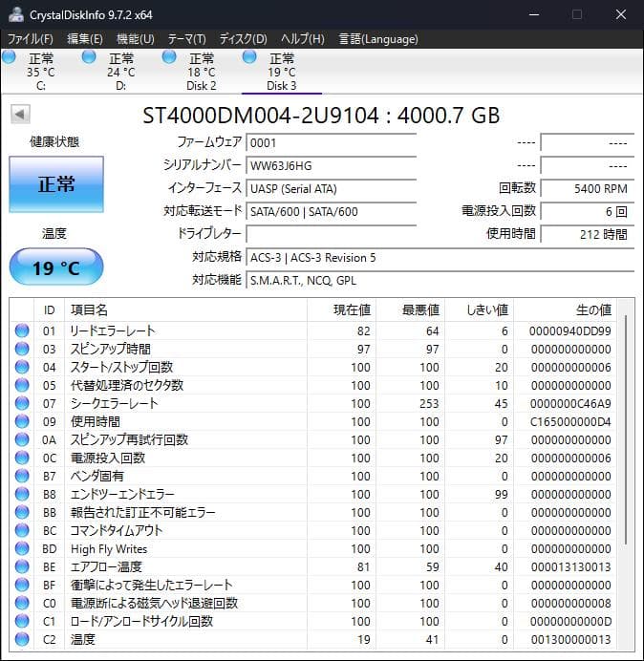Click the 生の値 column header
The width and height of the screenshot is (644, 661).
tap(591, 309)
